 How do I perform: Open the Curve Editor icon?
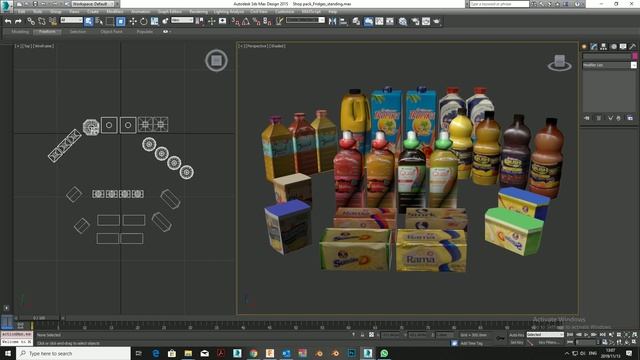click(379, 21)
